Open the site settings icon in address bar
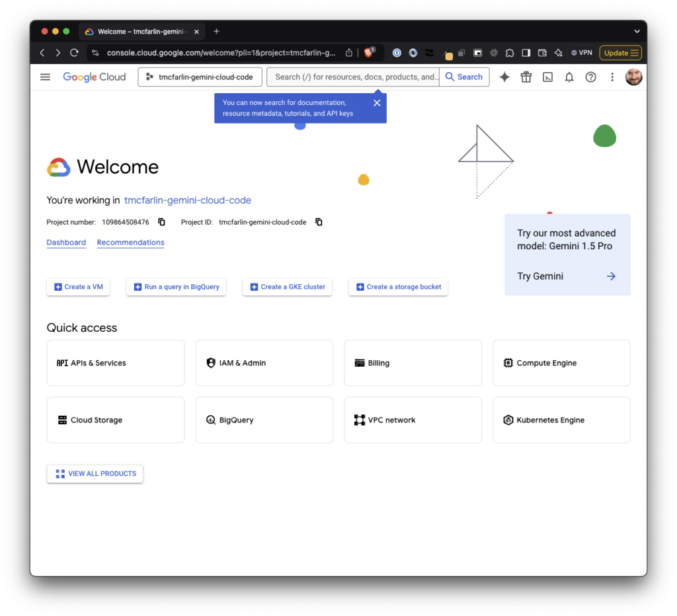Screen dimensions: 677x616 95,53
